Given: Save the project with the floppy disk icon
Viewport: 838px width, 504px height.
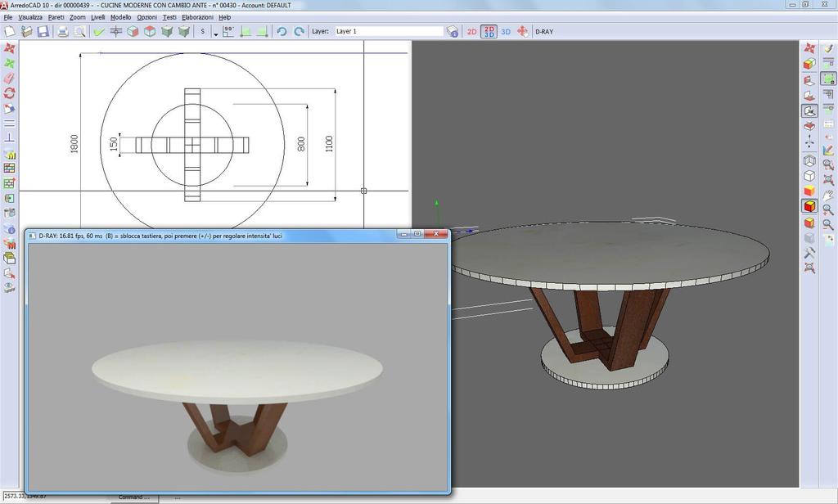Looking at the screenshot, I should tap(43, 32).
